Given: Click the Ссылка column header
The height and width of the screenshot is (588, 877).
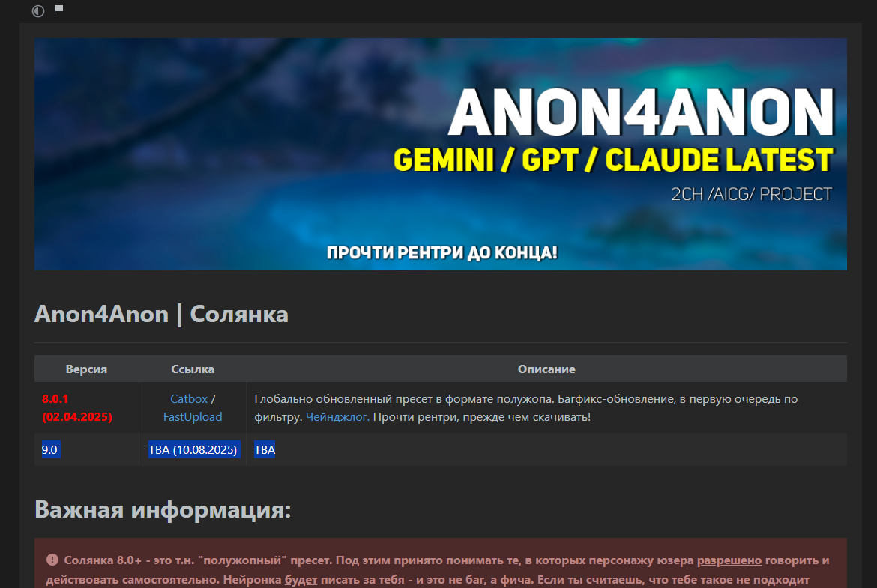Looking at the screenshot, I should tap(193, 369).
